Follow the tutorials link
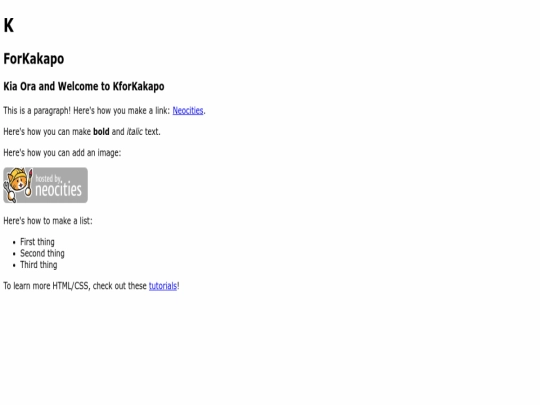The height and width of the screenshot is (405, 540). click(163, 286)
